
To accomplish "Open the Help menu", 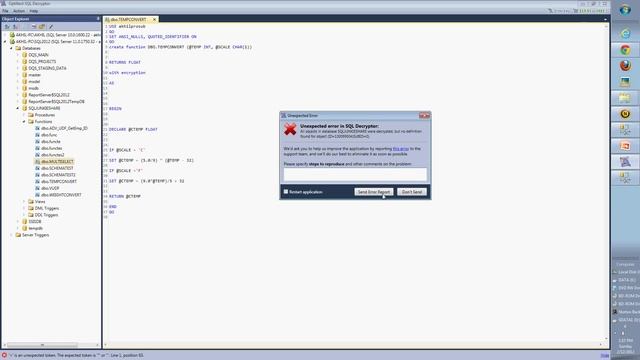I will [x=33, y=11].
